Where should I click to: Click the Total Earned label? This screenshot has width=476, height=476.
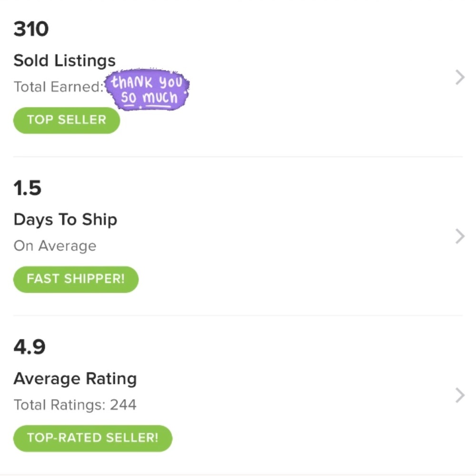point(58,87)
